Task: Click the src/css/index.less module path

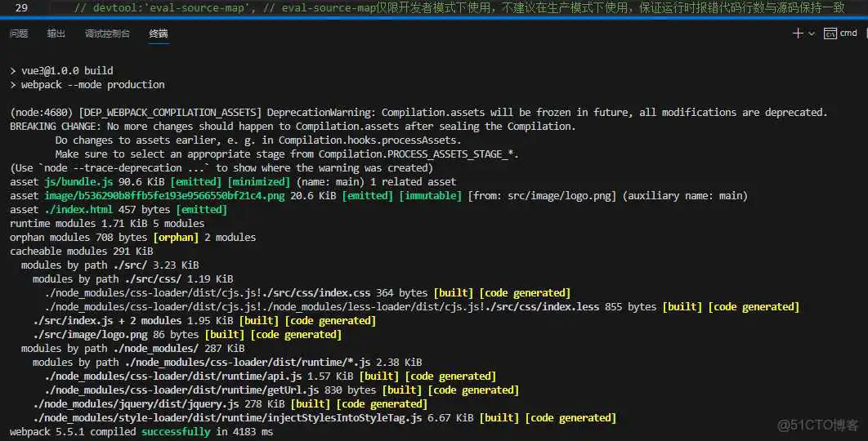Action: (322, 306)
